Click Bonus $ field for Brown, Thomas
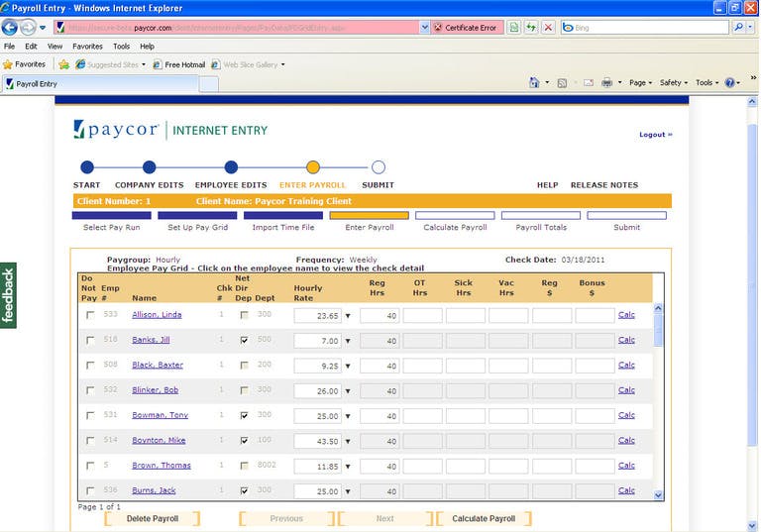Image resolution: width=761 pixels, height=532 pixels. point(595,466)
